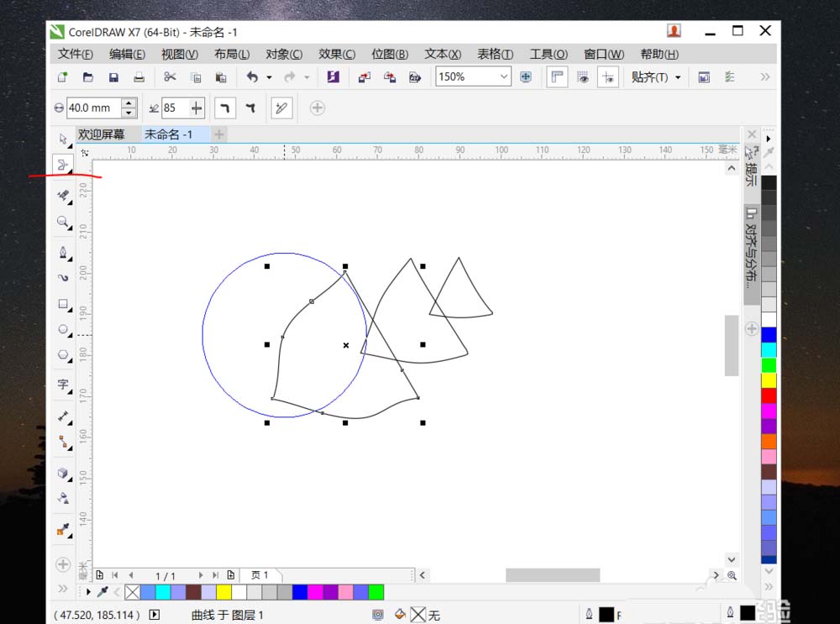Select the Zoom tool
This screenshot has height=624, width=840.
point(63,223)
